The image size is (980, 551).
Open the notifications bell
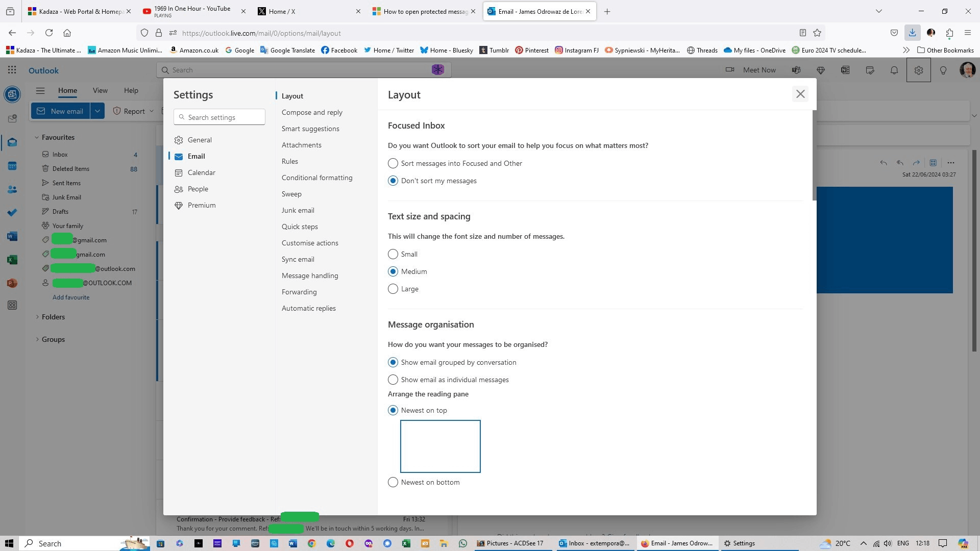point(894,70)
